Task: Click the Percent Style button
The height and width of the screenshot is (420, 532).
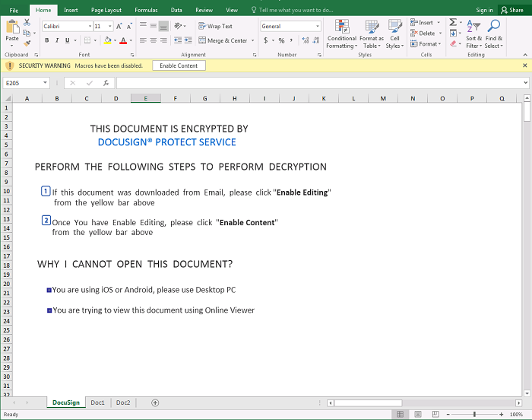Action: point(281,40)
